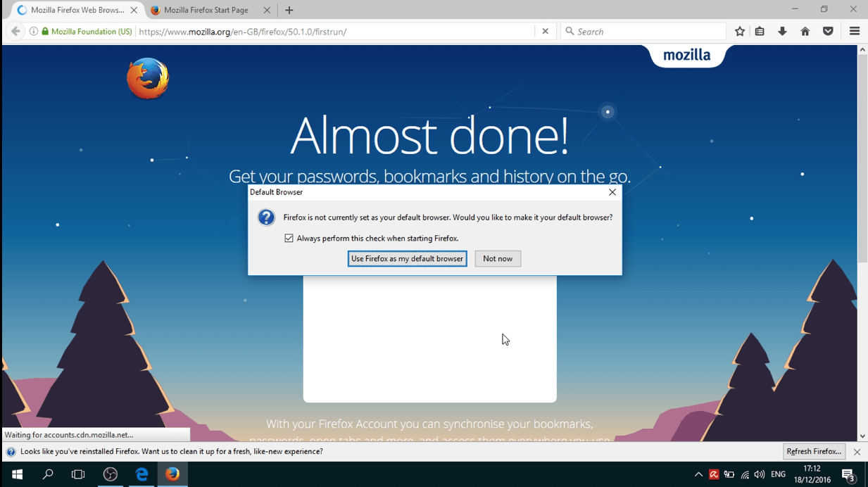Image resolution: width=868 pixels, height=487 pixels.
Task: Bookmark this page with the star icon
Action: [740, 32]
